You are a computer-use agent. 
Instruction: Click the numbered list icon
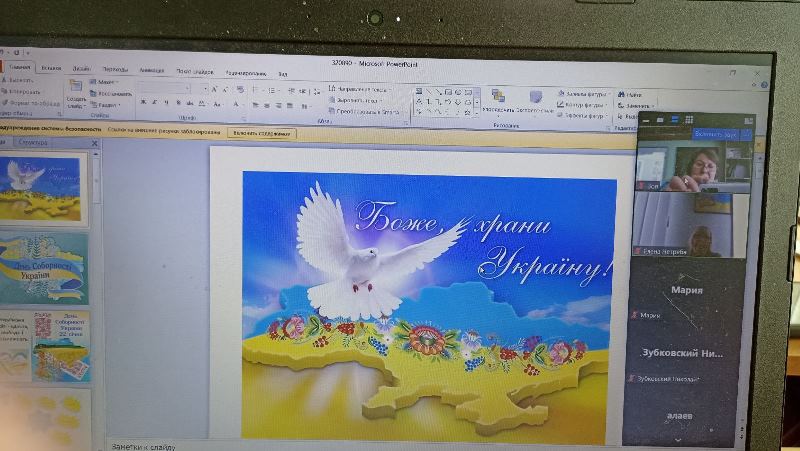click(272, 91)
